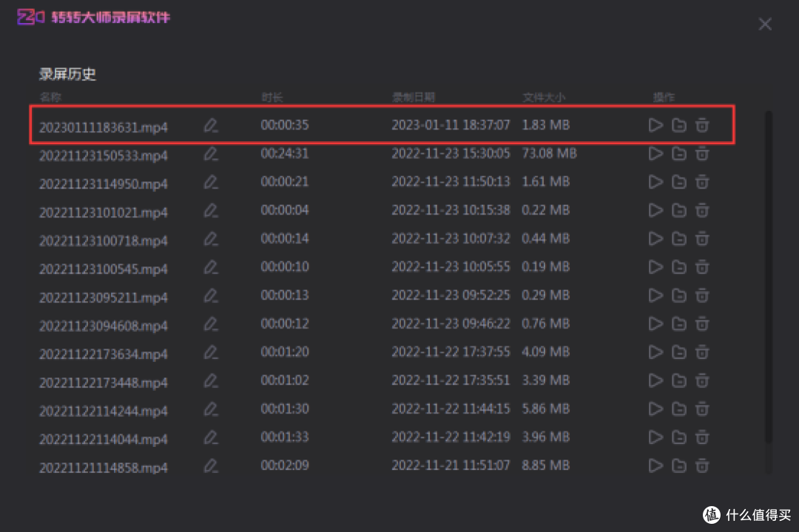The width and height of the screenshot is (799, 532).
Task: Open folder for 20221122114044.mp4
Action: pos(678,437)
